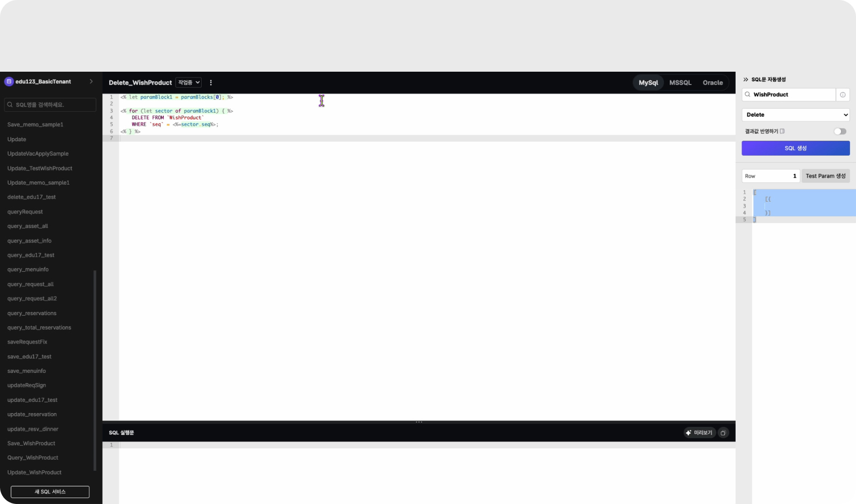Open UpdateVacApplySample in the list

click(38, 154)
